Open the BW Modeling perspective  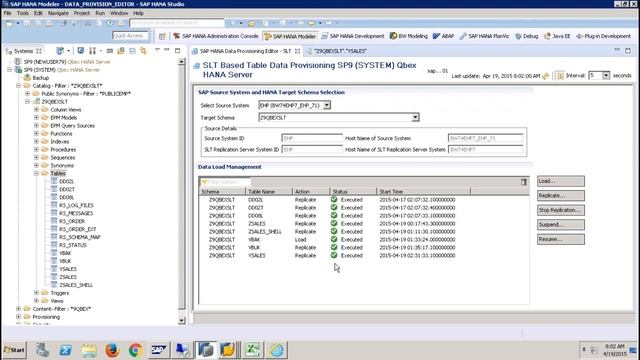tap(409, 36)
